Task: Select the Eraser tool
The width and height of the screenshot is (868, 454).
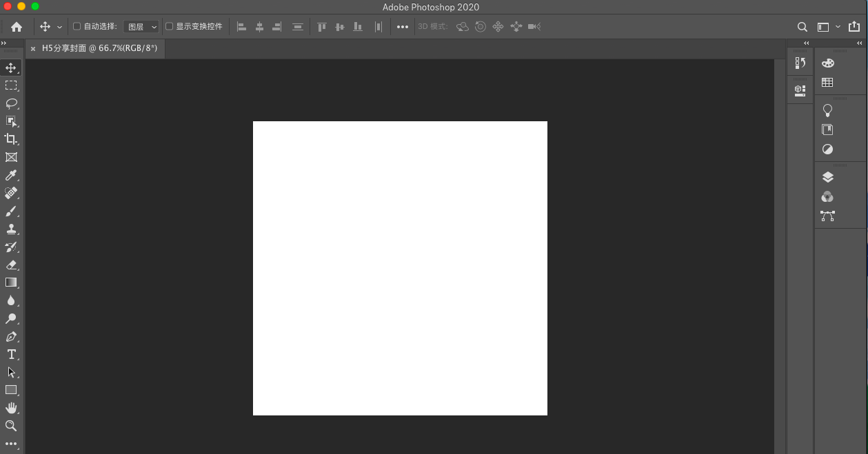Action: pyautogui.click(x=11, y=265)
